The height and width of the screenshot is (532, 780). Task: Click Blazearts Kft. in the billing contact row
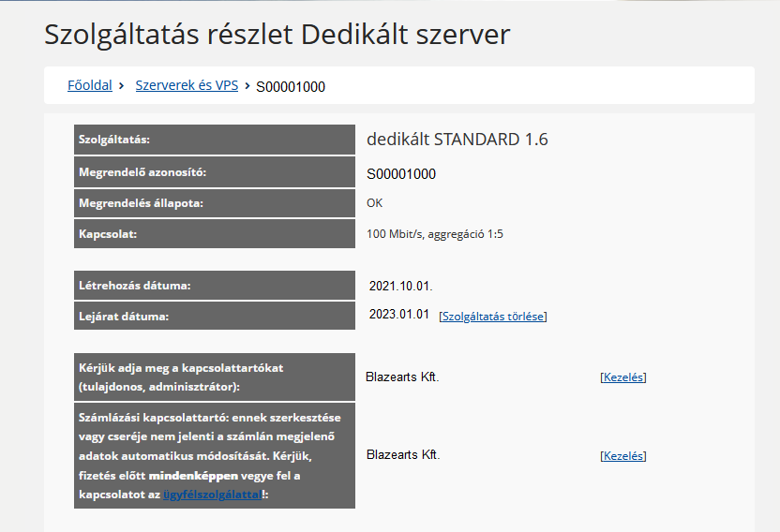point(403,454)
